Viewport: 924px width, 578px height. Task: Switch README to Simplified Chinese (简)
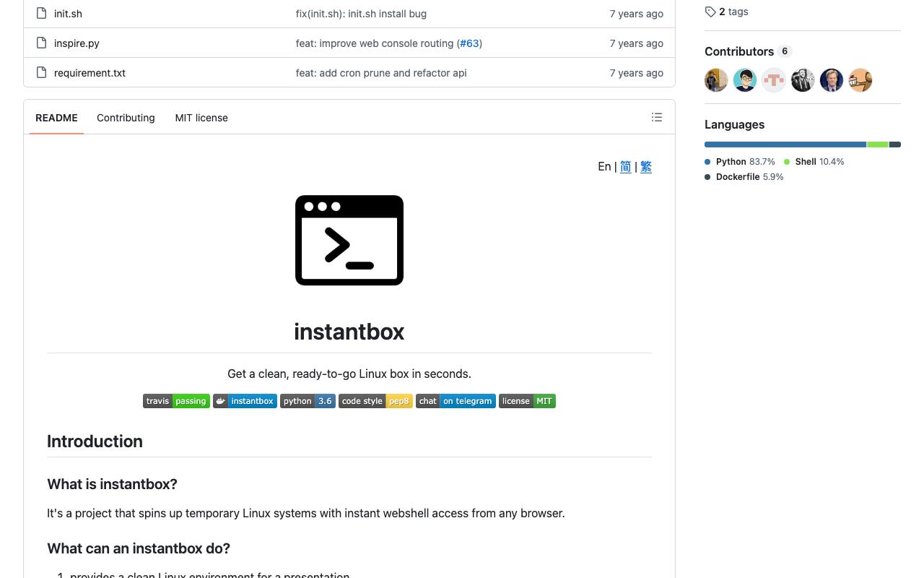[626, 167]
